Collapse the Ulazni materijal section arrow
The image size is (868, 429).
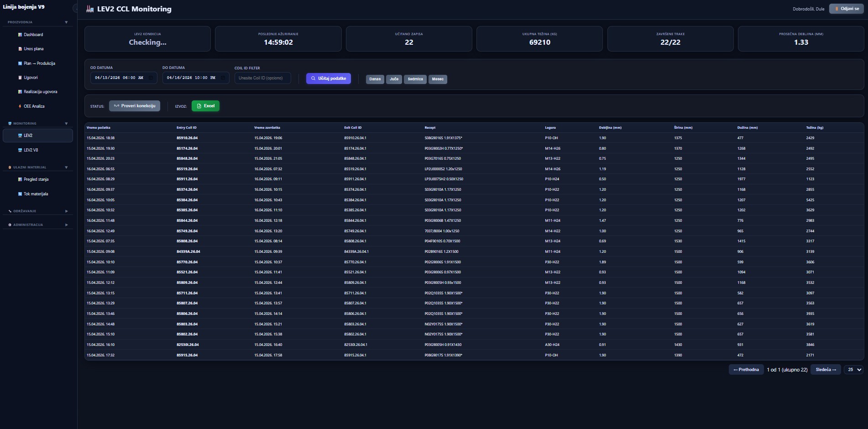pyautogui.click(x=66, y=167)
